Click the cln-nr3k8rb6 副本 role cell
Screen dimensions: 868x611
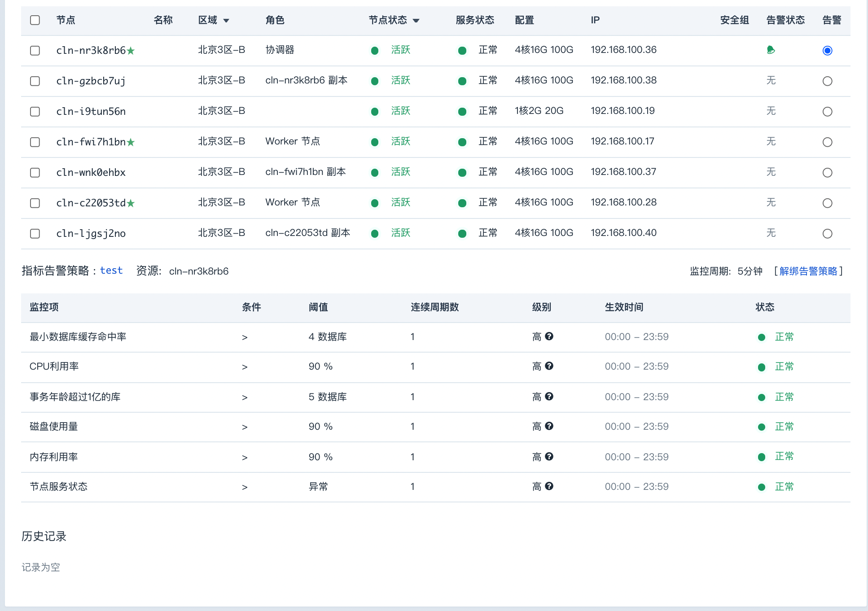tap(306, 80)
